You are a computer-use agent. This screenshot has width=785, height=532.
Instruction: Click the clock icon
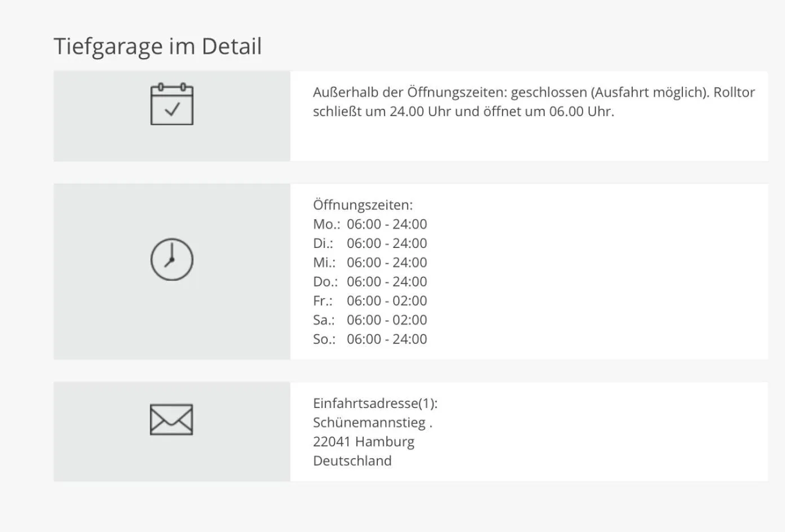(x=172, y=260)
